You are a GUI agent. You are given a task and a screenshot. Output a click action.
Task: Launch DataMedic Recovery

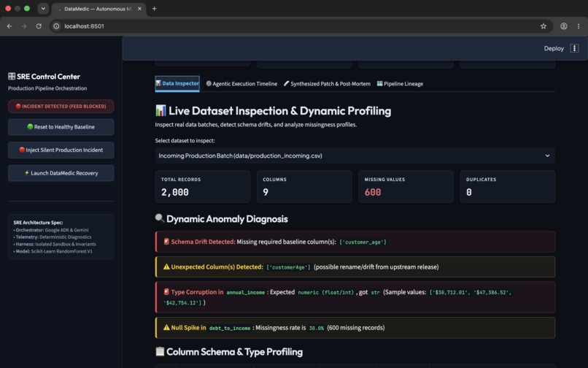tap(61, 173)
